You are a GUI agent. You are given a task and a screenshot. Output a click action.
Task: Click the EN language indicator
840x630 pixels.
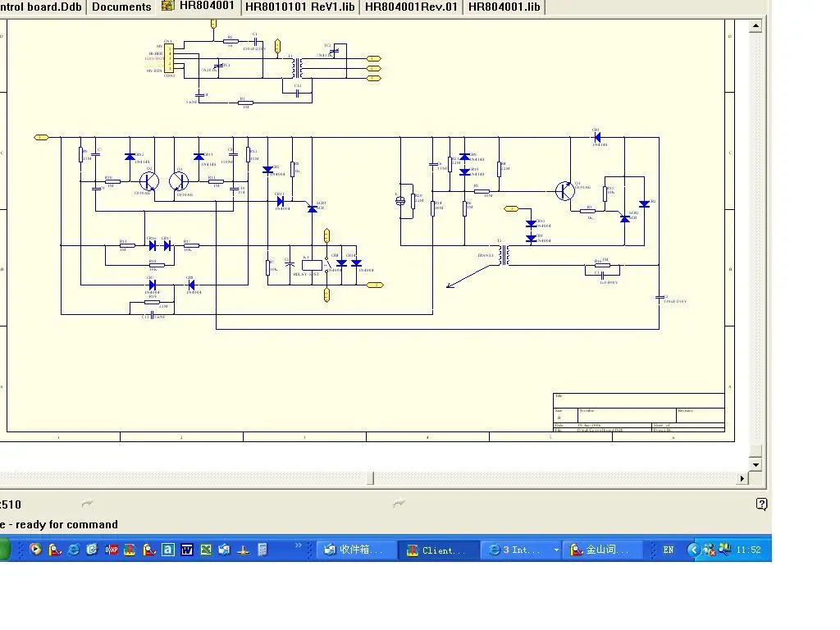click(x=668, y=550)
